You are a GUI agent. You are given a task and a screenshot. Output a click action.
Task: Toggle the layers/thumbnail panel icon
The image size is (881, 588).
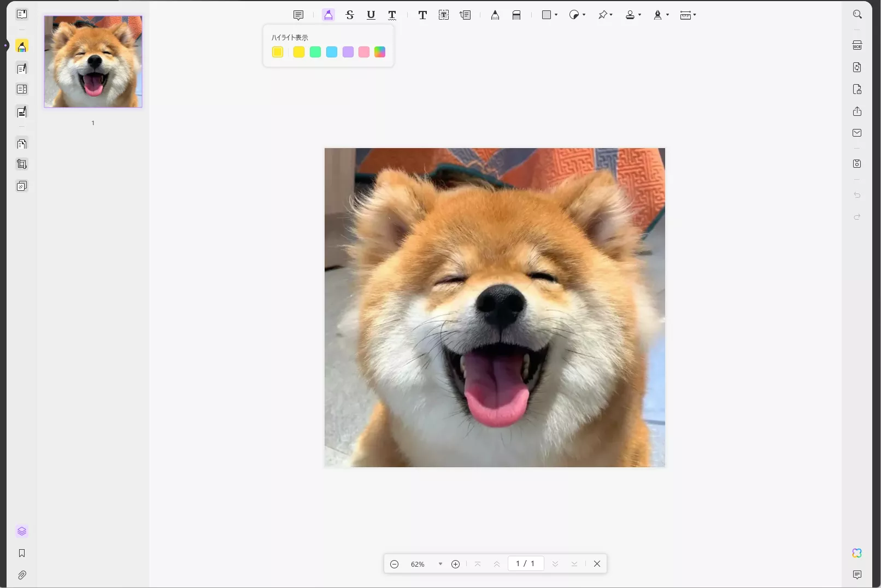tap(22, 531)
